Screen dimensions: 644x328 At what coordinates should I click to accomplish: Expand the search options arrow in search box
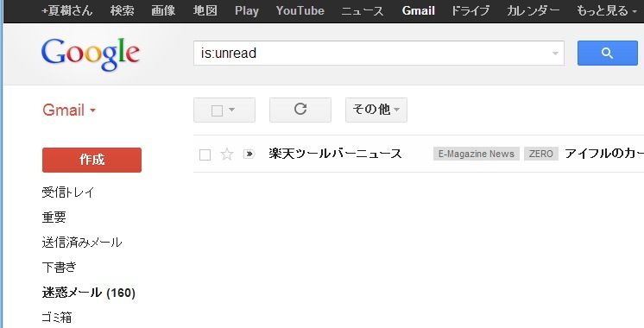pos(555,54)
